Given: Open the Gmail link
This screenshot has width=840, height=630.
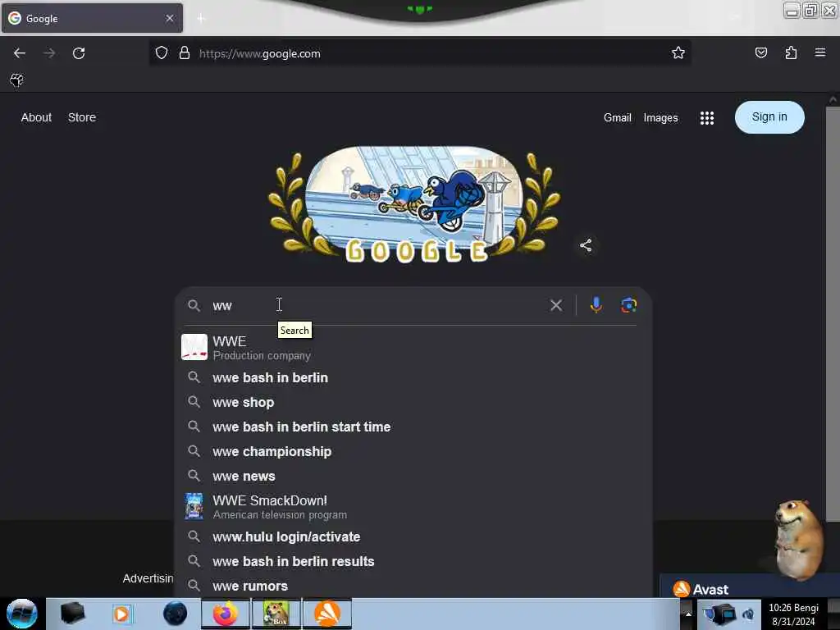Looking at the screenshot, I should 617,118.
